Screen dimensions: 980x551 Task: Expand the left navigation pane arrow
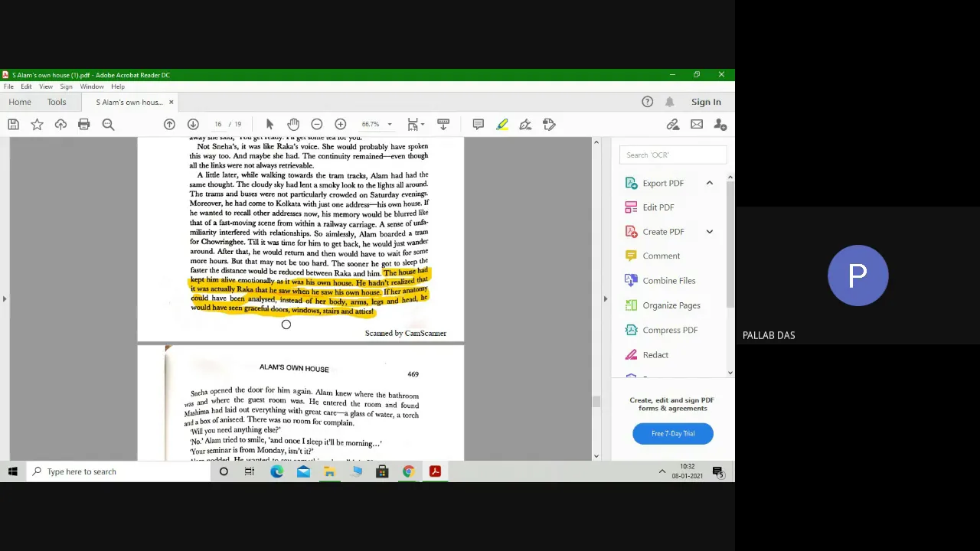5,298
